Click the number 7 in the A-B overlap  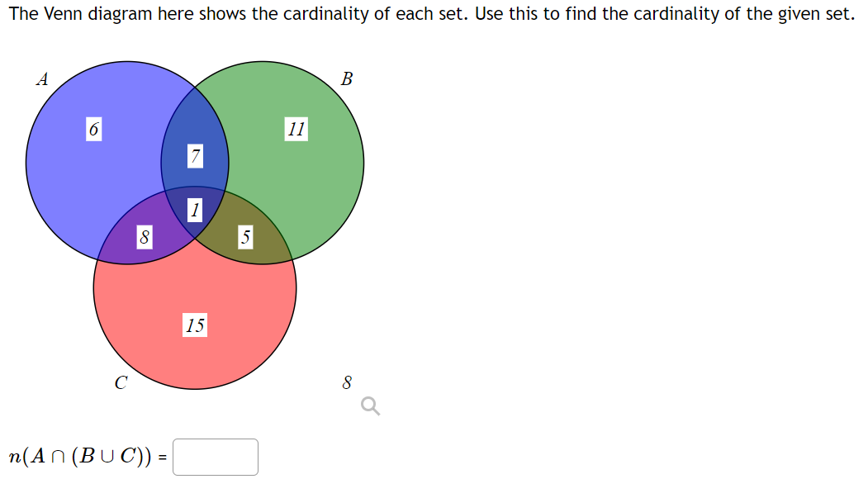[196, 156]
